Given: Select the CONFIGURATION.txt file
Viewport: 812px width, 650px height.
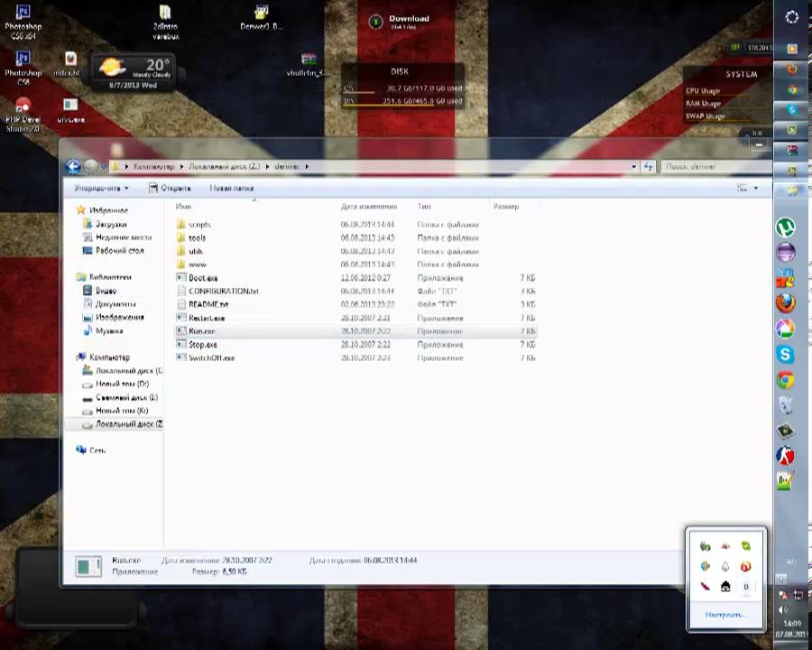Looking at the screenshot, I should 355,291.
